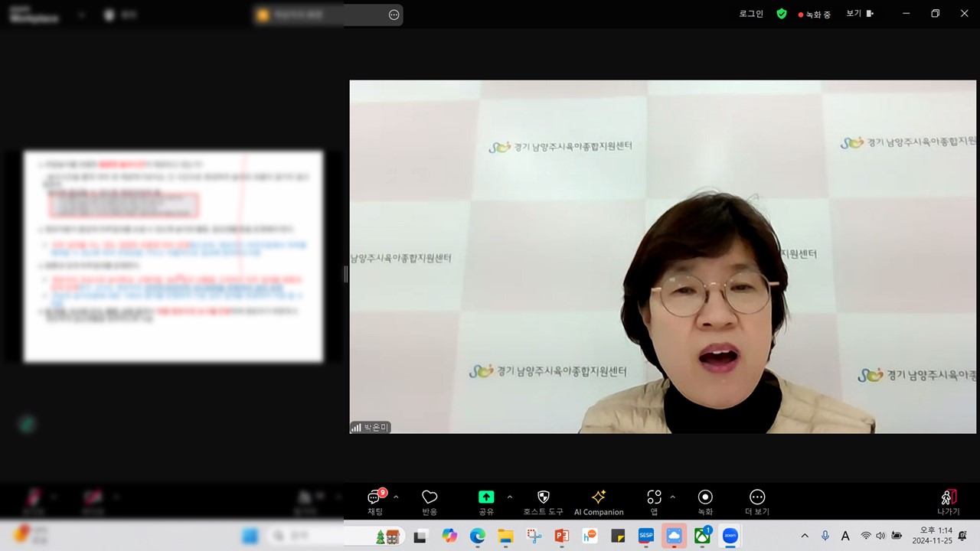
Task: Open Wi-Fi network tray icon
Action: click(866, 536)
